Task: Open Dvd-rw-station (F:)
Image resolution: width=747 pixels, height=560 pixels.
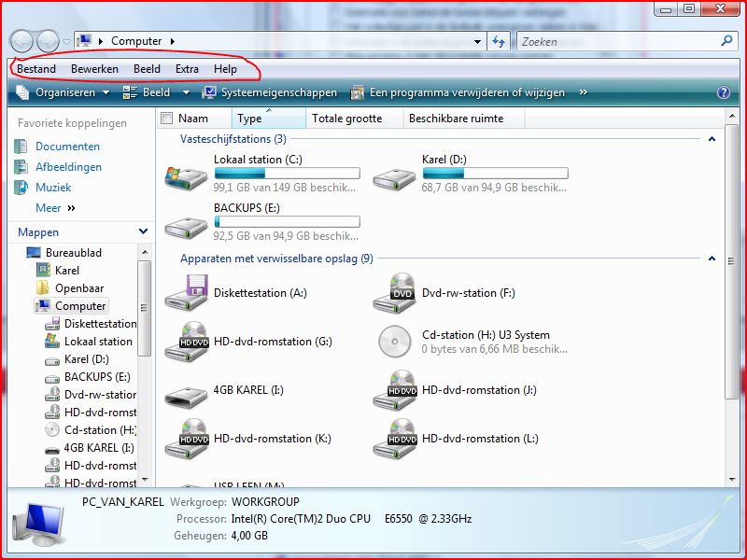Action: tap(467, 293)
